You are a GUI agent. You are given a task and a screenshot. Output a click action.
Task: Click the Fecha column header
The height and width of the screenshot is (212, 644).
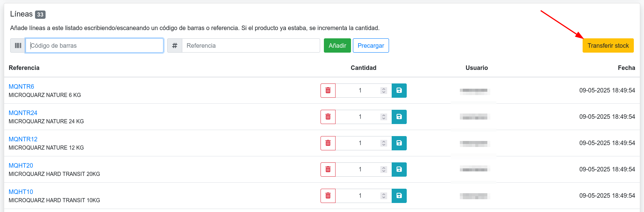tap(626, 68)
